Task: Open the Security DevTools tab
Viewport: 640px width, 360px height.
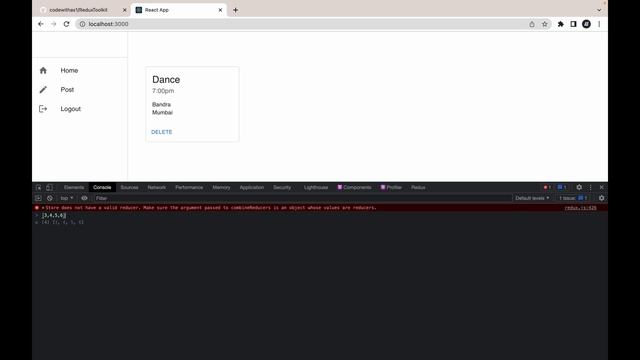Action: 282,187
